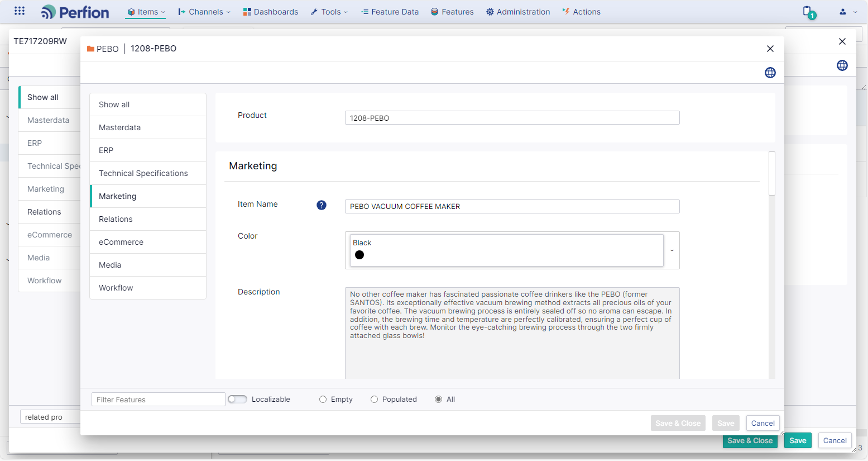Open ERP in the TE717209RW window sidebar
Viewport: 868px width, 461px height.
click(x=50, y=143)
